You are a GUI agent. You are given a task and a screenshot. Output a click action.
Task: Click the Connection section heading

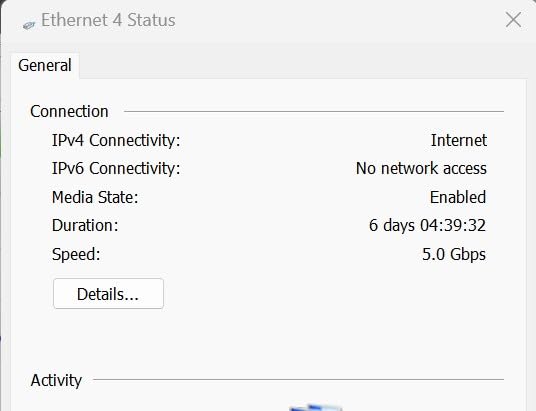point(69,111)
